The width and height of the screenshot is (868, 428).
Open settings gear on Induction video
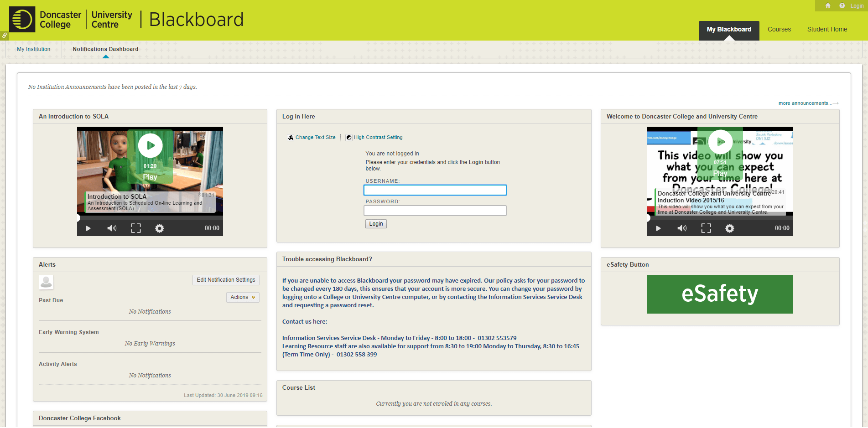730,228
